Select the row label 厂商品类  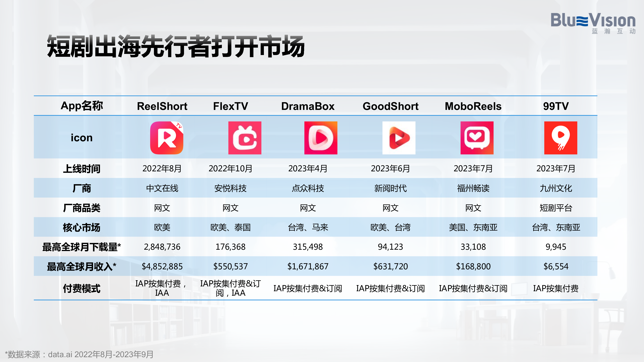(82, 208)
